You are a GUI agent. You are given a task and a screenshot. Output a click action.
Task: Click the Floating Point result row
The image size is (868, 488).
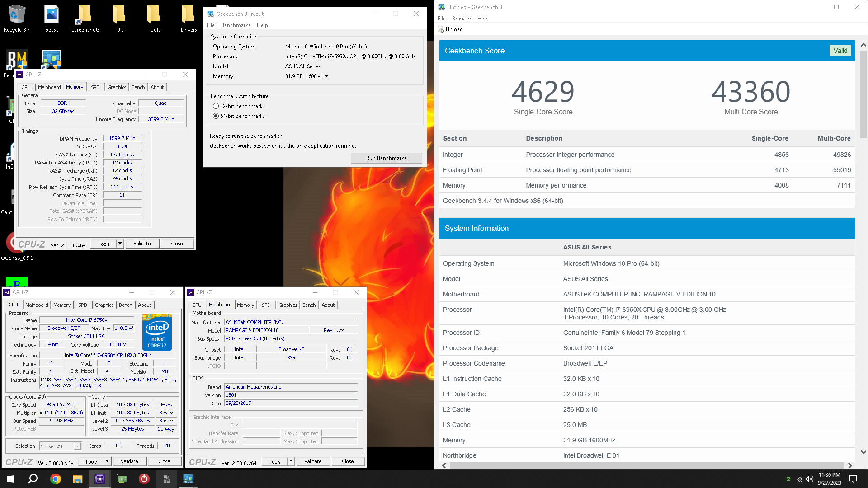click(x=647, y=170)
